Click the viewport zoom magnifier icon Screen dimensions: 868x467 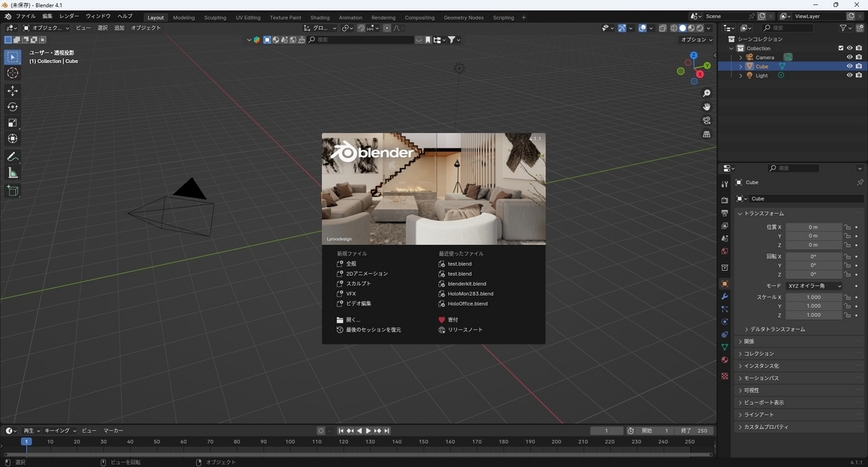707,93
